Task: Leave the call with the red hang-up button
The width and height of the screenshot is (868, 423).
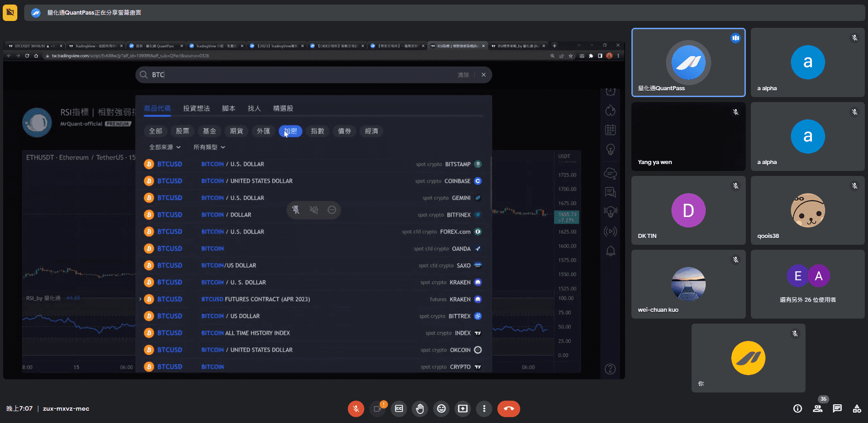Action: coord(509,408)
